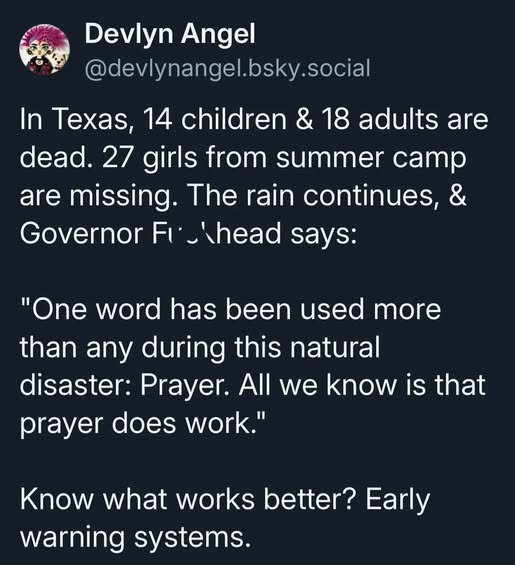The width and height of the screenshot is (515, 565).
Task: Click the words "are missing"
Action: tap(96, 196)
